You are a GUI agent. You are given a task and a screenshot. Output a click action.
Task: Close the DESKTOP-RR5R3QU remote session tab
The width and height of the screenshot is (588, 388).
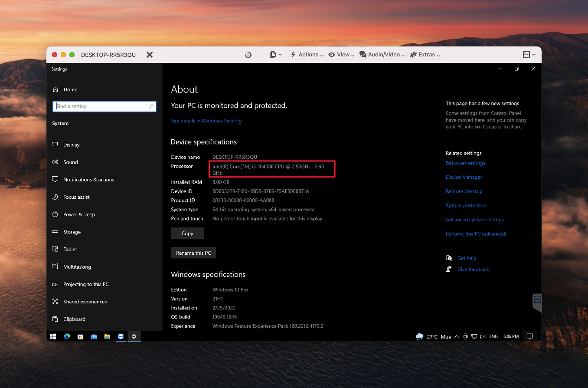pyautogui.click(x=150, y=55)
